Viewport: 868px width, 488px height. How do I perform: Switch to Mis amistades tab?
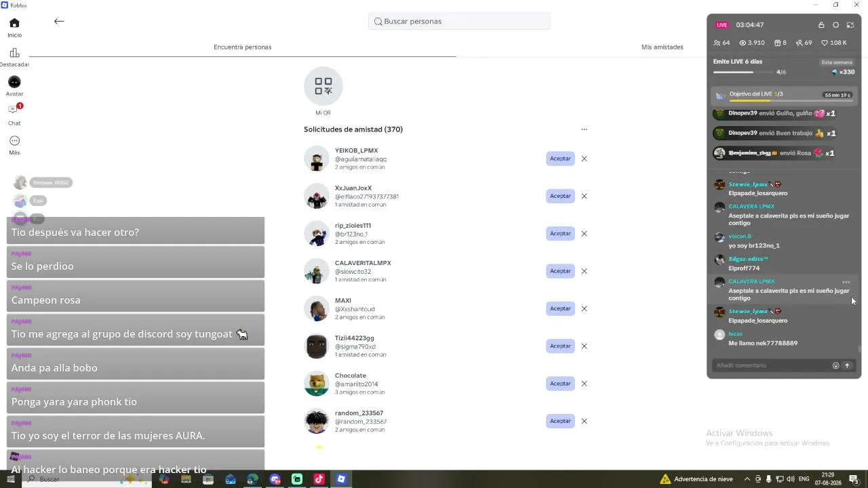663,47
